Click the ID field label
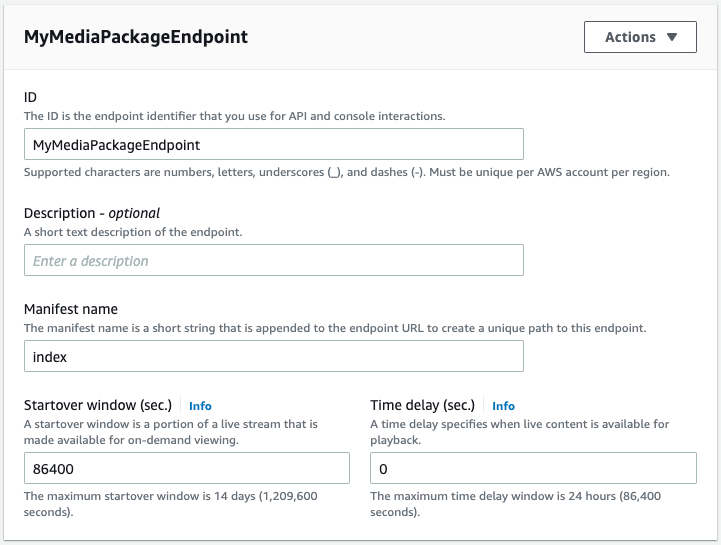Viewport: 721px width, 545px height. (30, 97)
